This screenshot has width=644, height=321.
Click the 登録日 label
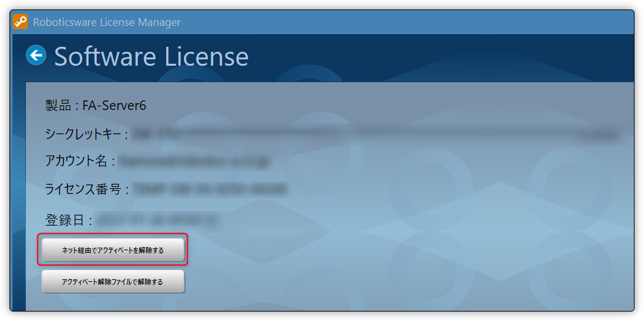[64, 221]
